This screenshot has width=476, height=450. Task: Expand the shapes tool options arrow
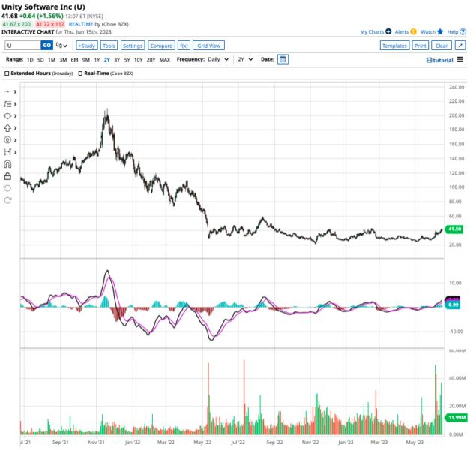(15, 116)
